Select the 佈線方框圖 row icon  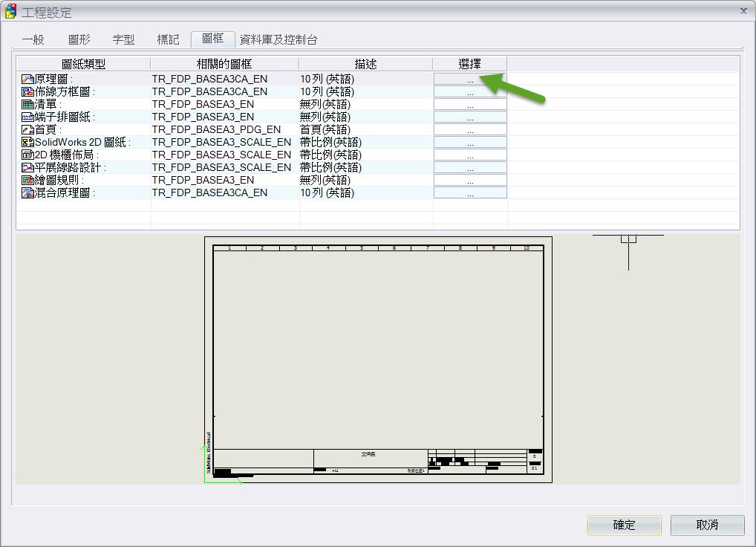pos(27,91)
